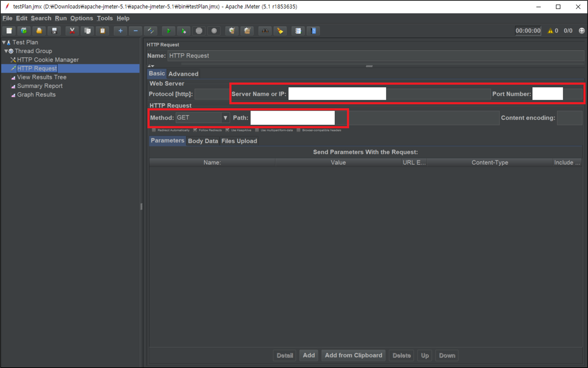The width and height of the screenshot is (588, 368).
Task: Collapse the Thread Group tree node
Action: [6, 51]
